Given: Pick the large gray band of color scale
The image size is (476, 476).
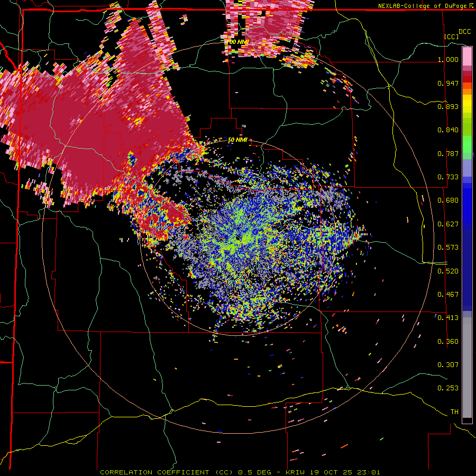Looking at the screenshot, I should click(467, 368).
